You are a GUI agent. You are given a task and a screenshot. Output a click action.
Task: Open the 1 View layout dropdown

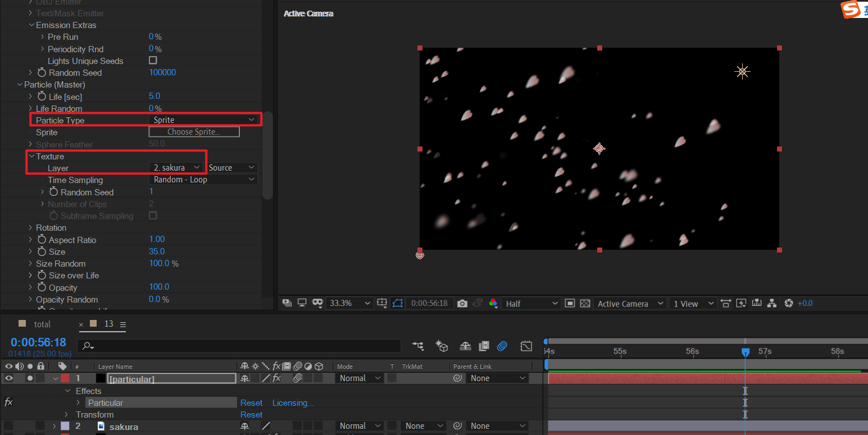point(693,303)
